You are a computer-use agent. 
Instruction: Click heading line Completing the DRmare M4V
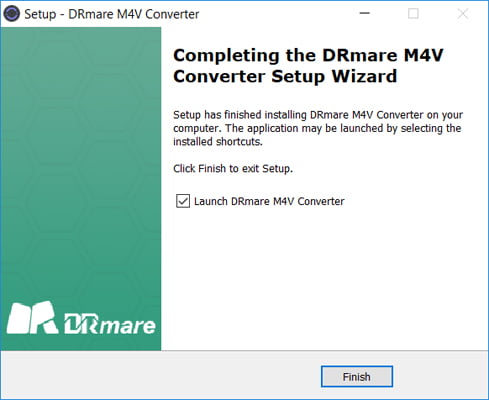pyautogui.click(x=308, y=55)
